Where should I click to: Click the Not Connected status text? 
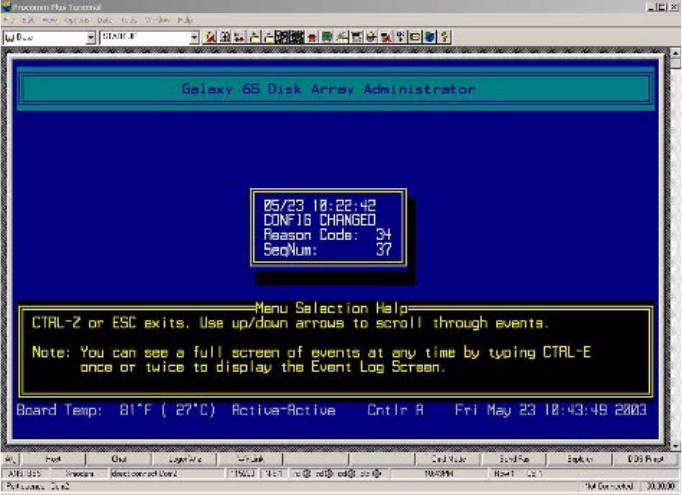tap(608, 486)
